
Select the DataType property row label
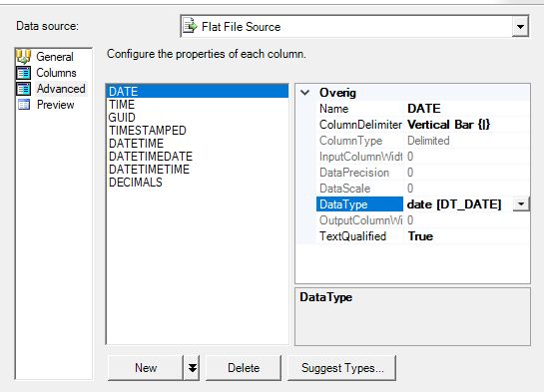tap(359, 204)
